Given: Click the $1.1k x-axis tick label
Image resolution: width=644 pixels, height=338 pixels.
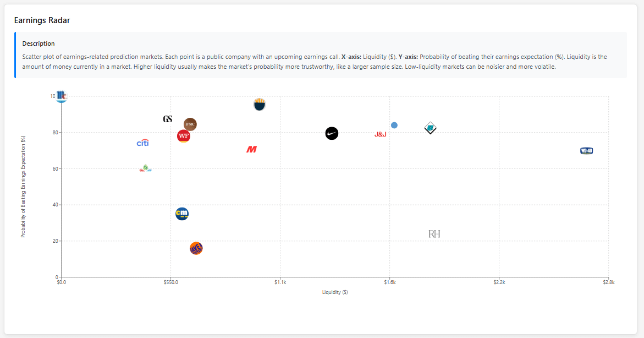Looking at the screenshot, I should coord(280,282).
